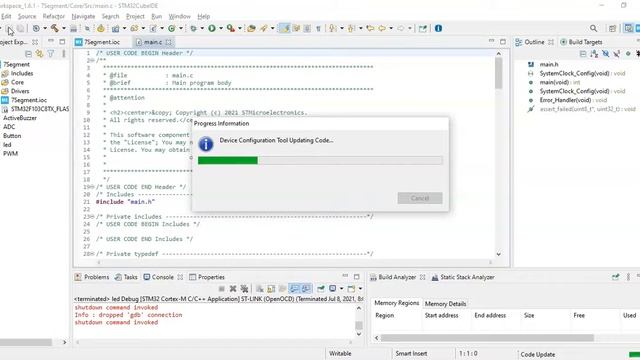Click the editor vertical scrollbar

pyautogui.click(x=498, y=73)
